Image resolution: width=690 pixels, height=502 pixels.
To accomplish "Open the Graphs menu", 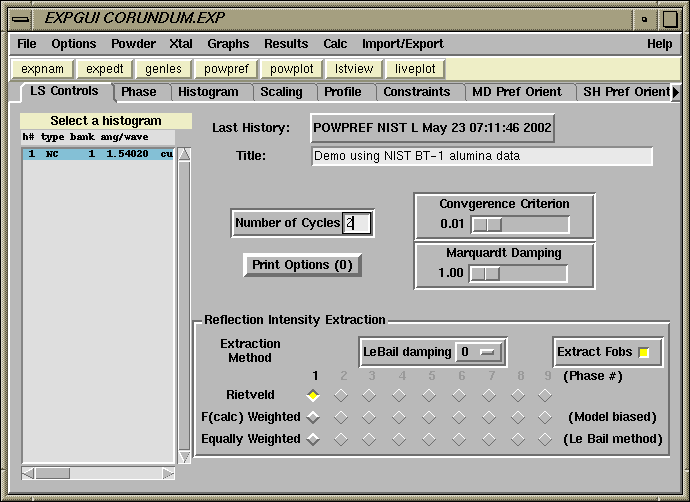I will click(x=228, y=44).
